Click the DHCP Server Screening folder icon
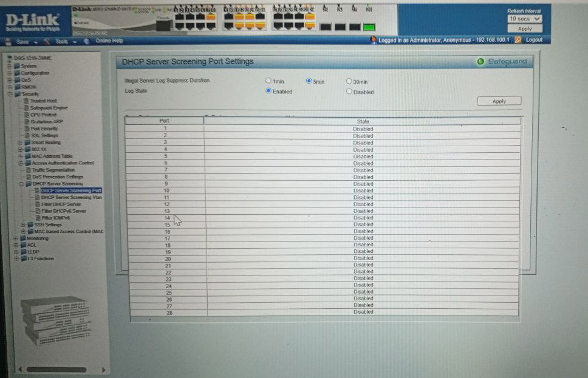 tap(29, 184)
